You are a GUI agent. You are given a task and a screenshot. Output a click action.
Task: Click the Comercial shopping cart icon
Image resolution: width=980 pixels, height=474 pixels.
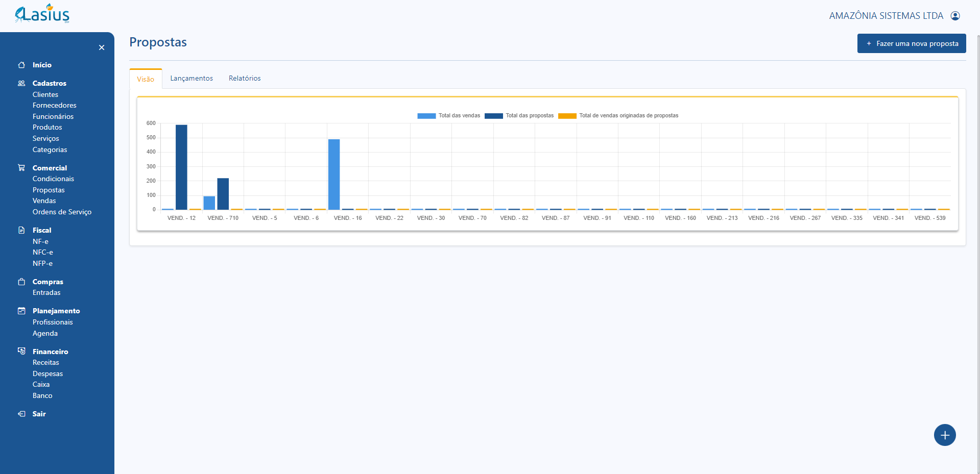(x=21, y=168)
